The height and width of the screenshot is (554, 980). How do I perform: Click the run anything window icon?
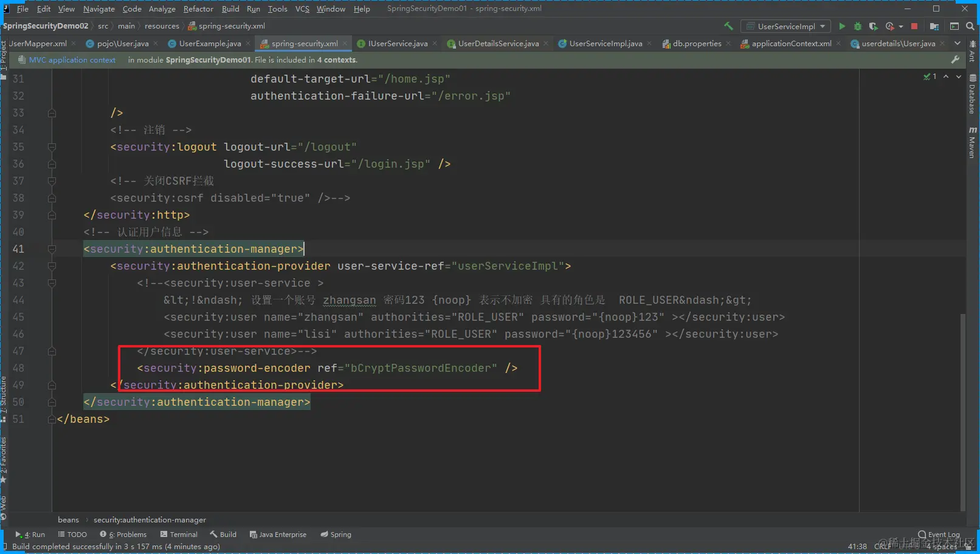[x=954, y=26]
